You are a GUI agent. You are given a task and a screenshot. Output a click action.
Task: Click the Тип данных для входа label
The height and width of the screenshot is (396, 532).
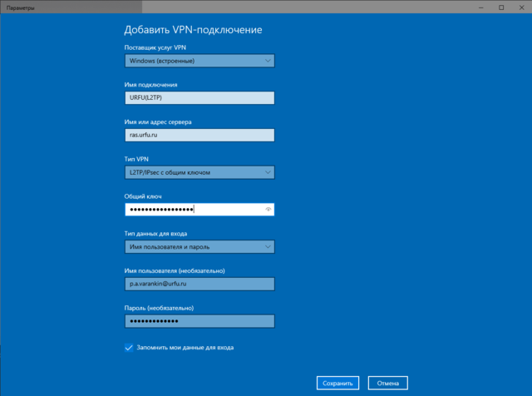tap(155, 234)
